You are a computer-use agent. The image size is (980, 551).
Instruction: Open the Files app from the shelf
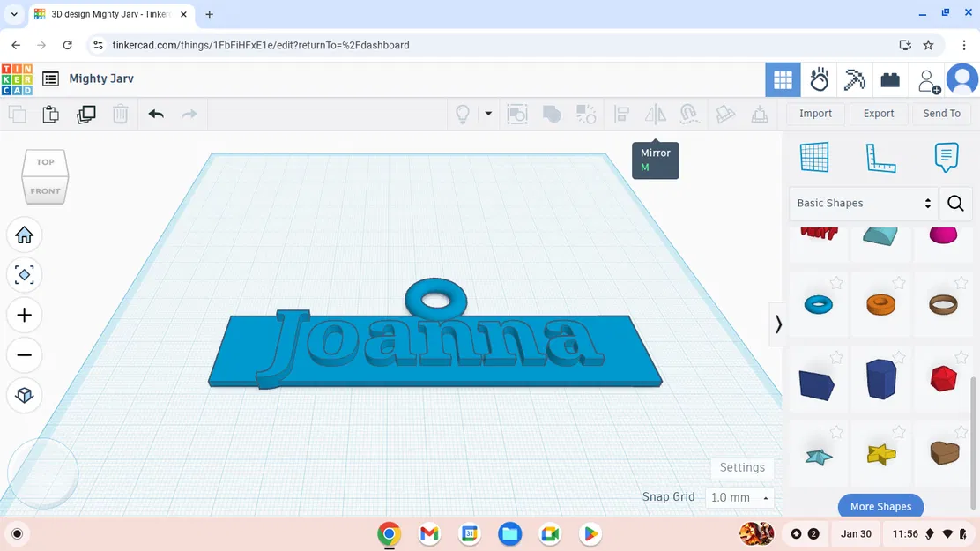coord(510,533)
